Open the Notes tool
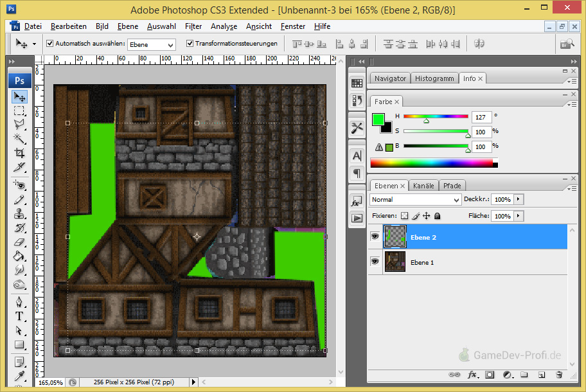Screen dimensions: 586x392 click(19, 362)
